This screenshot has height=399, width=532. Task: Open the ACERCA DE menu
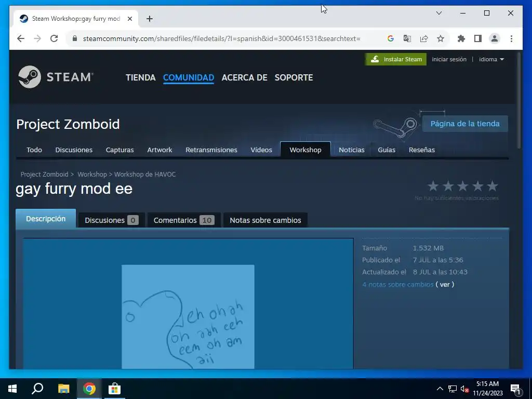click(x=244, y=78)
